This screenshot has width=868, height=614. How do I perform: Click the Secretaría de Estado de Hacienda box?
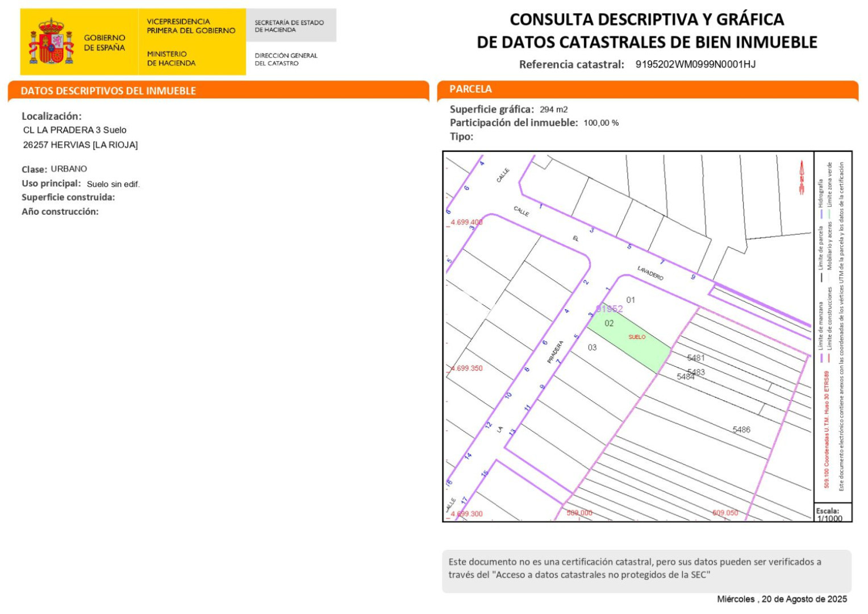pyautogui.click(x=290, y=26)
